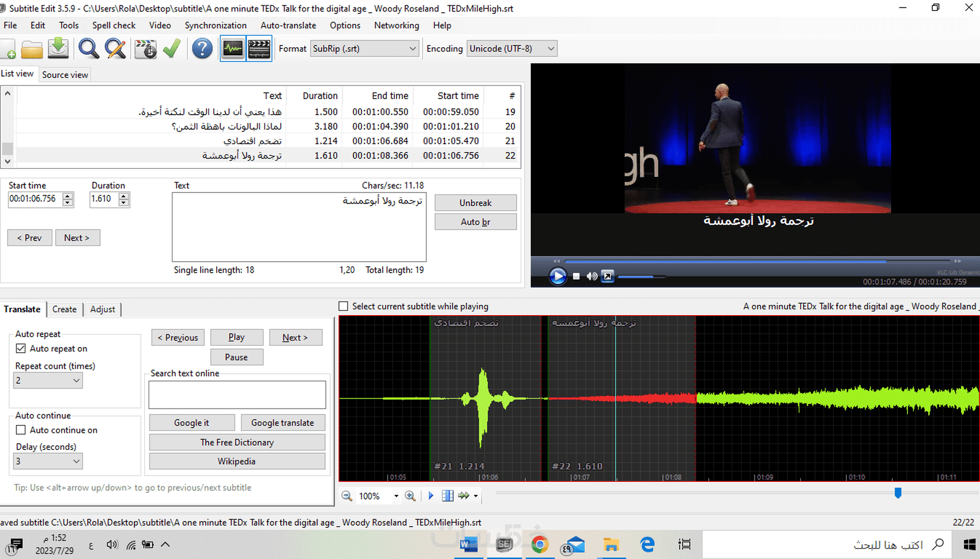Screen dimensions: 980x559
Task: Decrease Duration with the down spinner
Action: pyautogui.click(x=123, y=203)
